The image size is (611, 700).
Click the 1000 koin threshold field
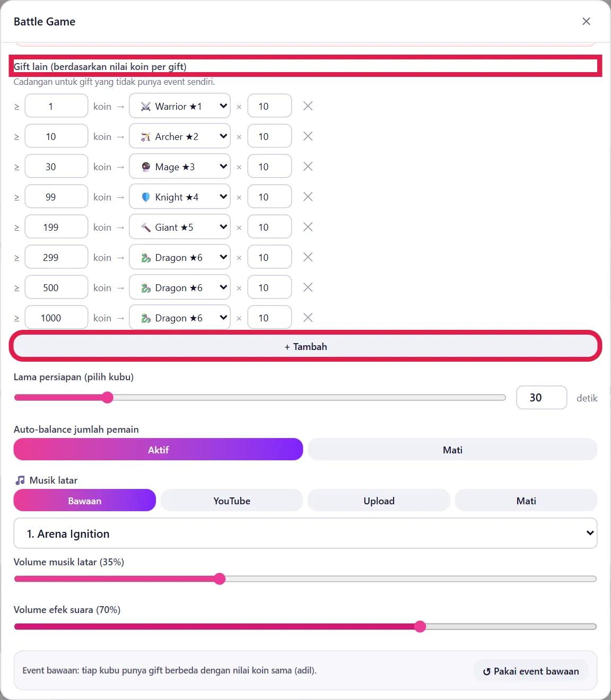click(56, 318)
